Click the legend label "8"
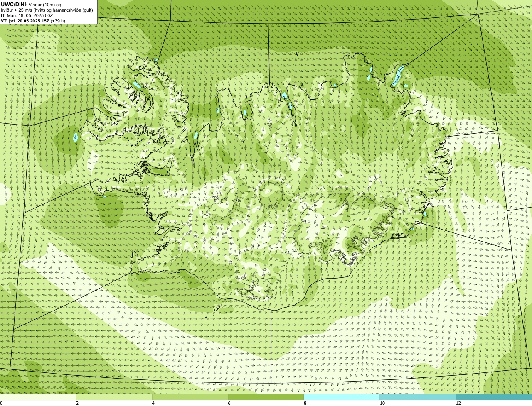This screenshot has width=532, height=406. pos(305,403)
